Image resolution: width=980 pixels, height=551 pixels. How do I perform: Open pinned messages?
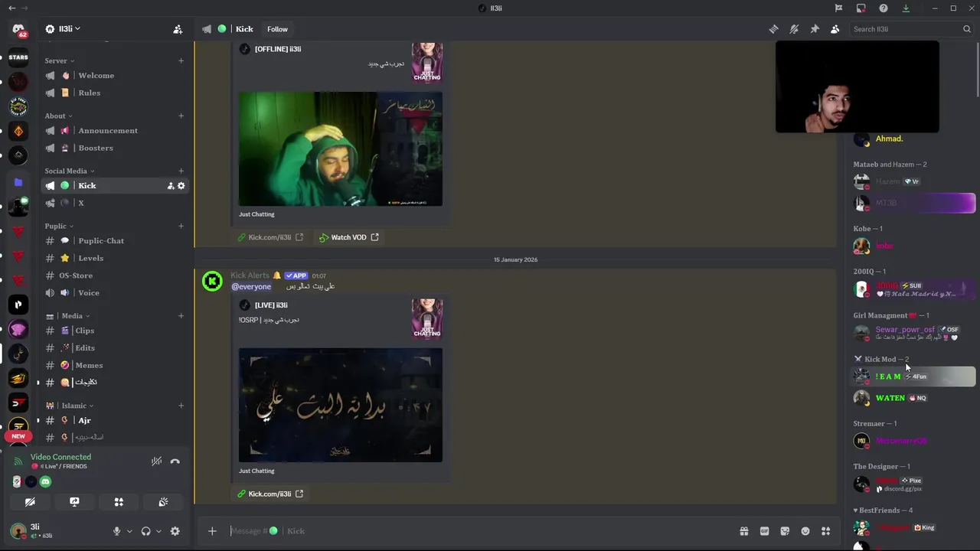click(x=815, y=29)
